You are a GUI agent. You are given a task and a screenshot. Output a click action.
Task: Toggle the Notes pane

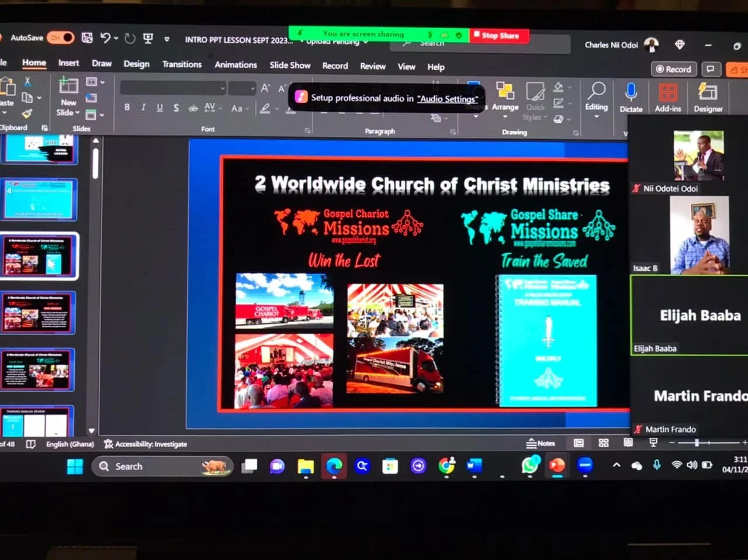pos(541,443)
